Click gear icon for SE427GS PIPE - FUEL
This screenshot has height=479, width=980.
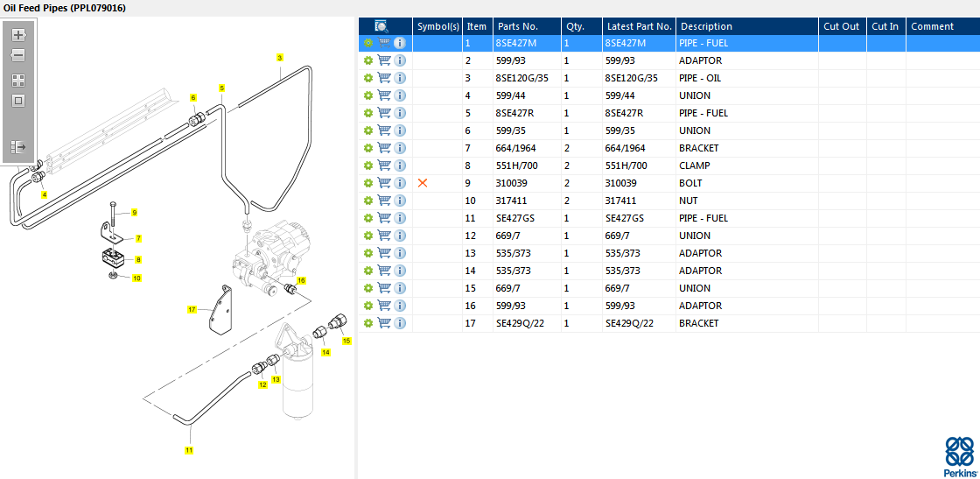pyautogui.click(x=368, y=218)
